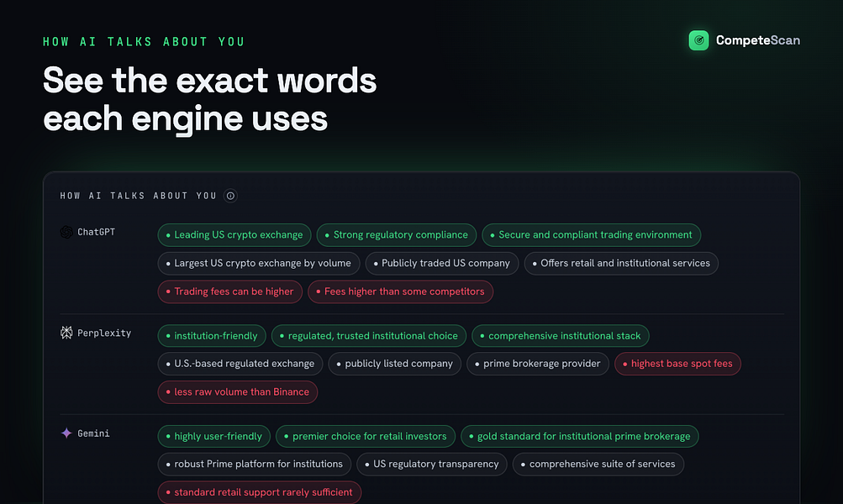Screen dimensions: 843x504
Task: Click the Perplexity engine label
Action: click(x=104, y=333)
